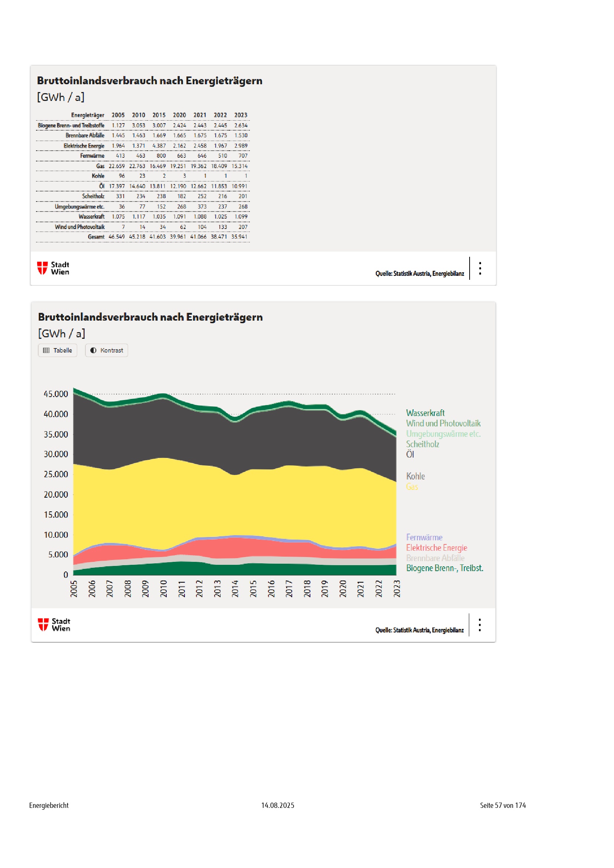614x868 pixels.
Task: Select the Elektrische Energie legend label
Action: click(x=436, y=548)
